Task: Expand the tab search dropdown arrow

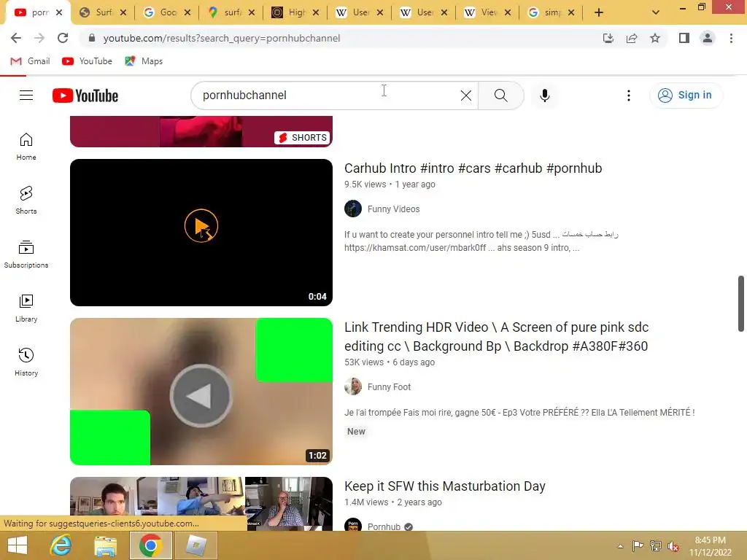Action: (656, 13)
